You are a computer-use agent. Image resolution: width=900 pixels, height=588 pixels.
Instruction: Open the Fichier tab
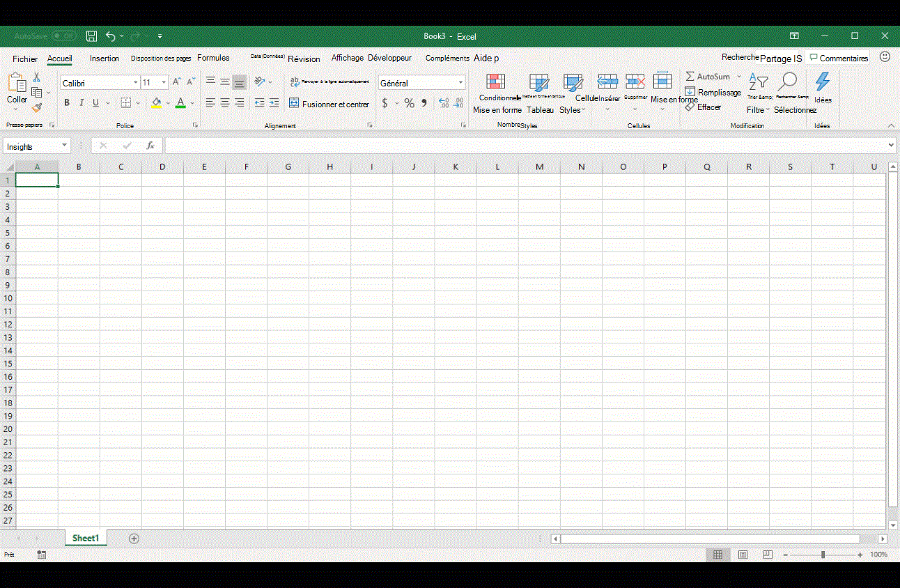(x=25, y=59)
